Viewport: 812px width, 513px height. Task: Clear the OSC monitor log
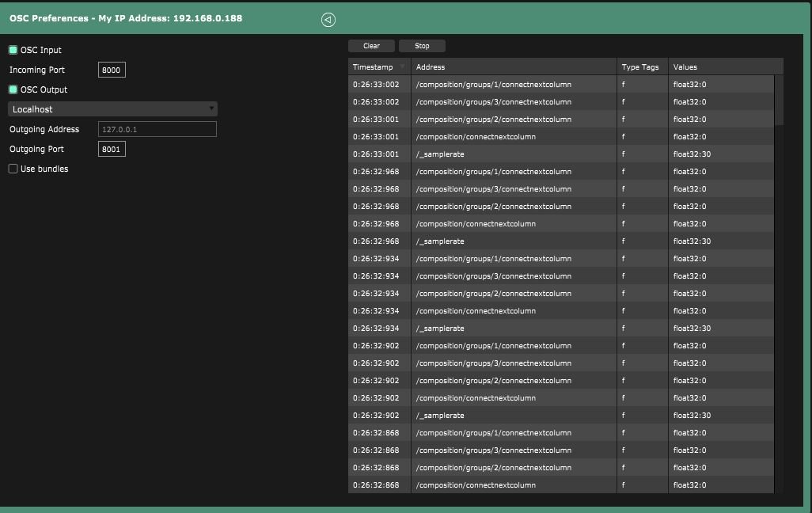(x=371, y=46)
